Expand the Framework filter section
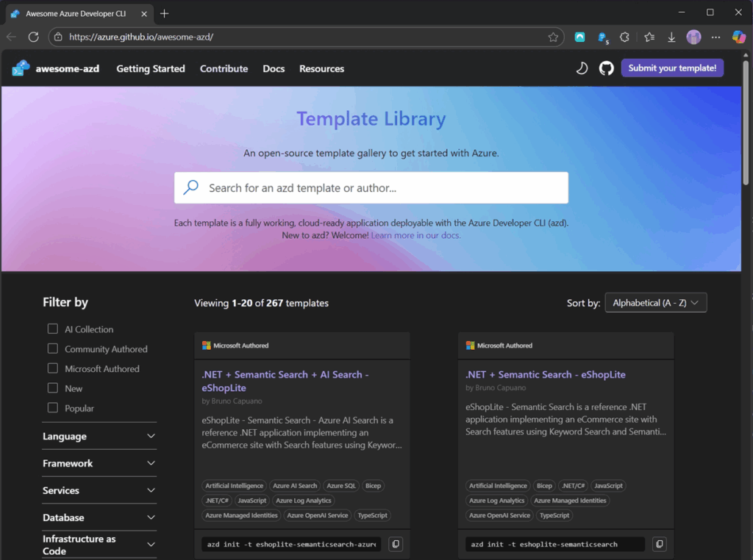 click(99, 464)
